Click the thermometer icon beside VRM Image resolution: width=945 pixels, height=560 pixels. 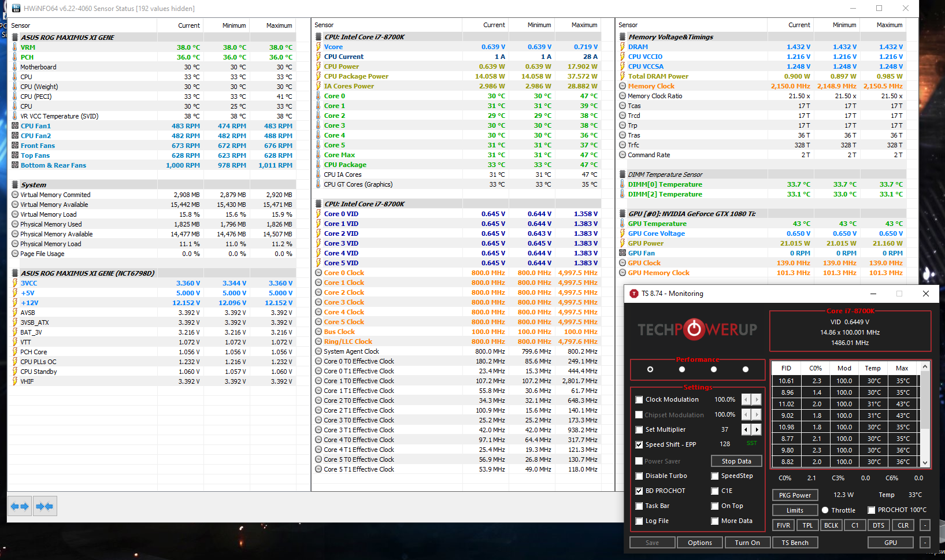(15, 47)
